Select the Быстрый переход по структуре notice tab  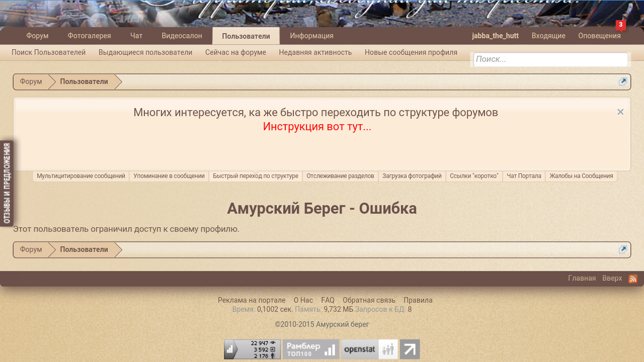256,176
